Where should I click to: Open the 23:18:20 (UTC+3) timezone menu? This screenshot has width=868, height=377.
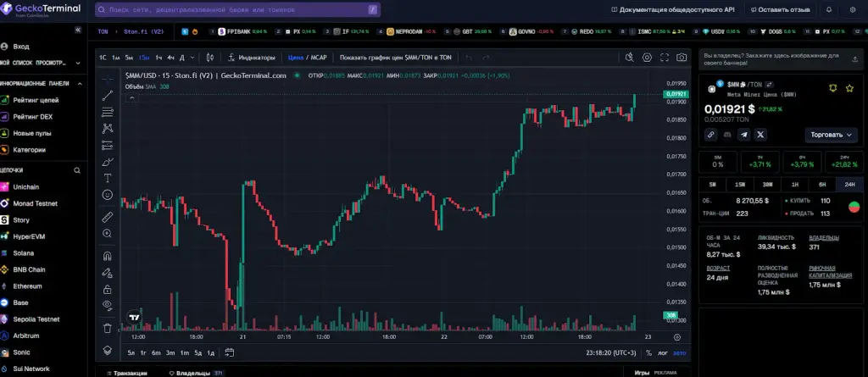pyautogui.click(x=610, y=352)
